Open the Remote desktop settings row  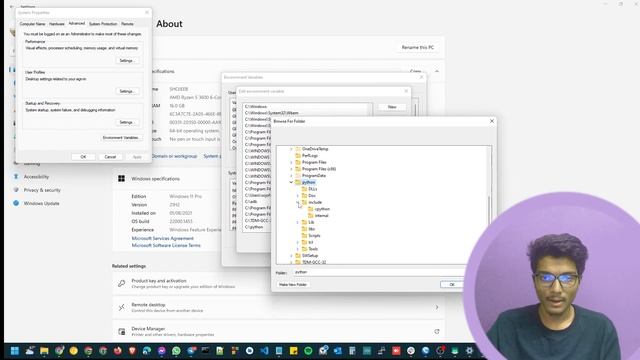coord(279,307)
